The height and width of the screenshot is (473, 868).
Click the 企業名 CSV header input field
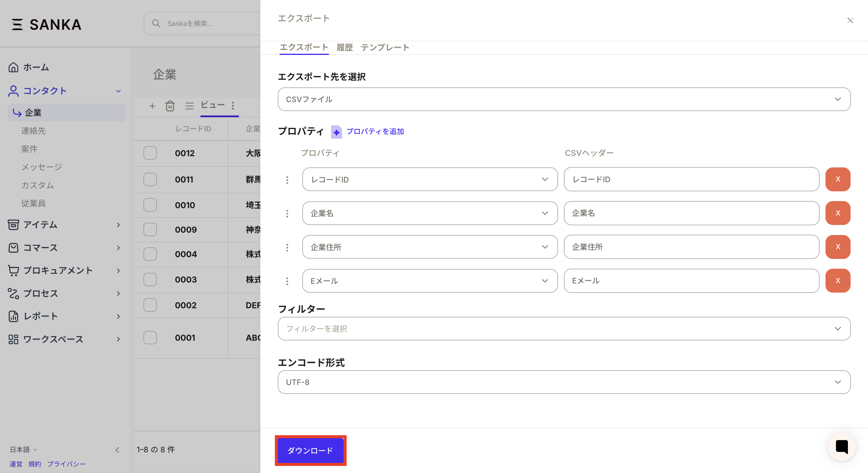pos(691,213)
